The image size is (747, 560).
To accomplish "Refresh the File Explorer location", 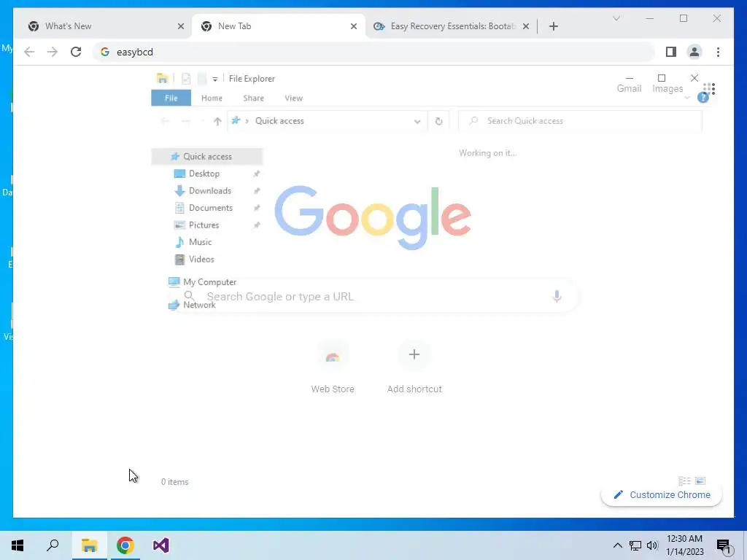I will coord(438,121).
